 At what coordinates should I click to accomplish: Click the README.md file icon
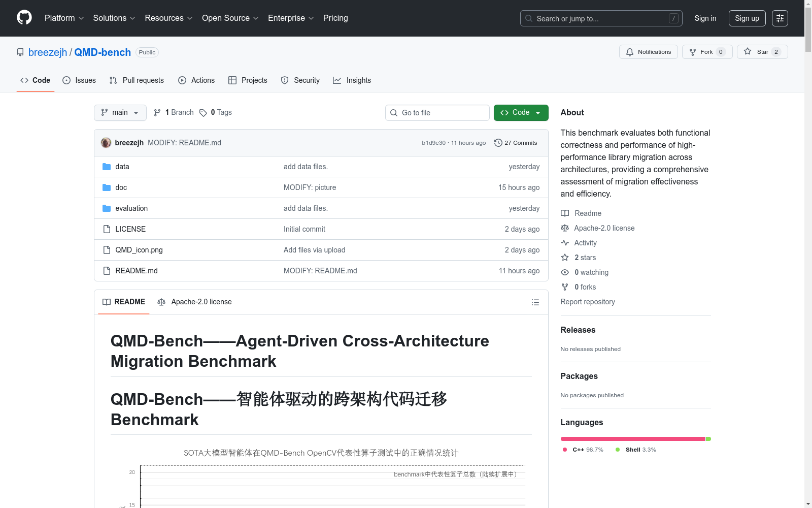(107, 271)
